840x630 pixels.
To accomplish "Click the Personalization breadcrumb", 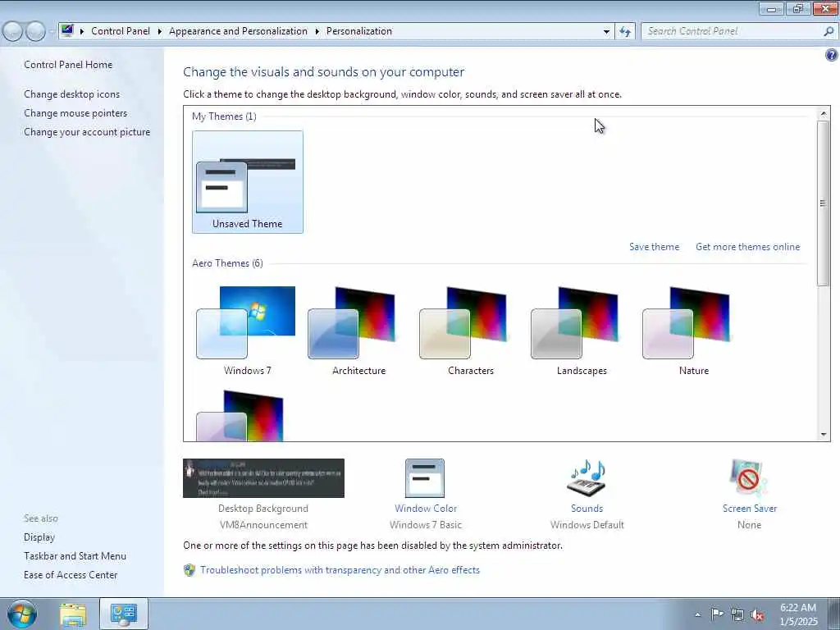I will pyautogui.click(x=359, y=31).
